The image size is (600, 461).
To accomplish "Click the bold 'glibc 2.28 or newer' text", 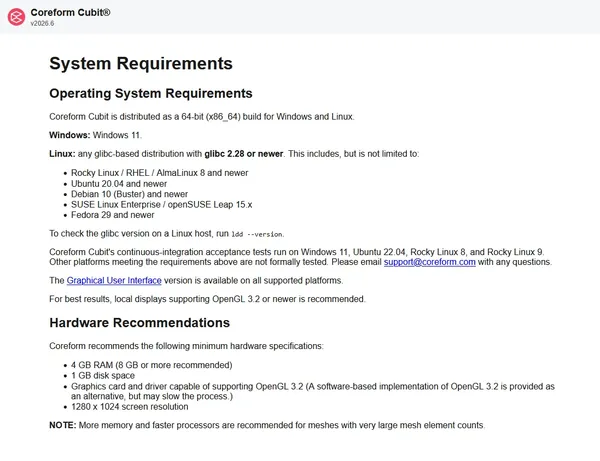I will point(244,154).
